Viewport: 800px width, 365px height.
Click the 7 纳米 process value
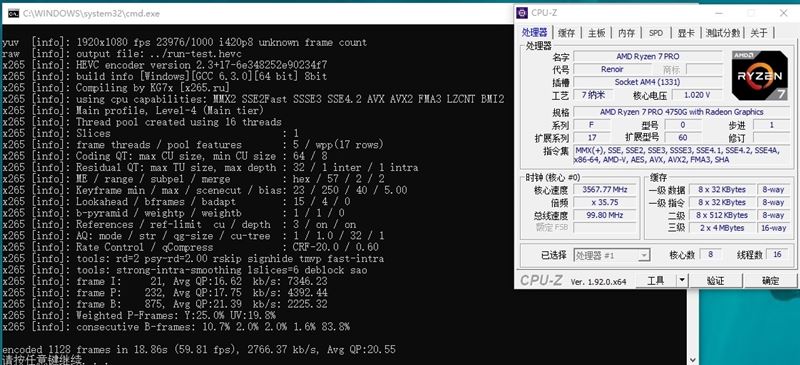click(x=593, y=95)
